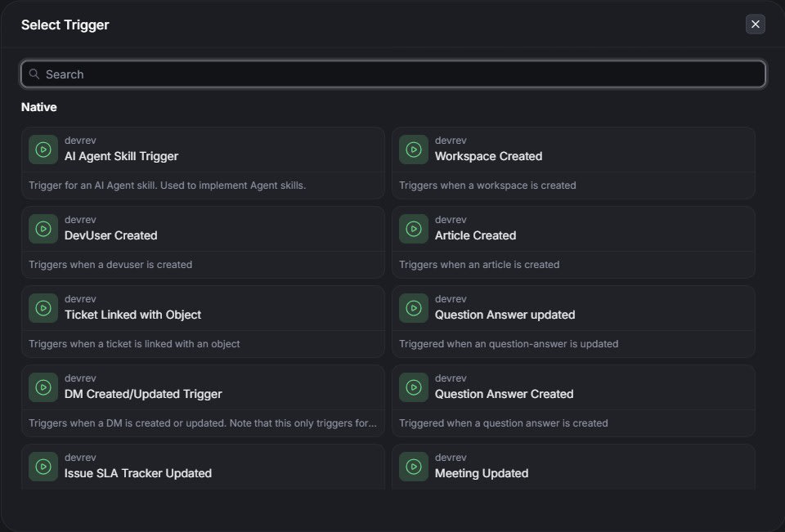Pick the DM Created/Updated Trigger description
This screenshot has height=532, width=785.
point(203,423)
